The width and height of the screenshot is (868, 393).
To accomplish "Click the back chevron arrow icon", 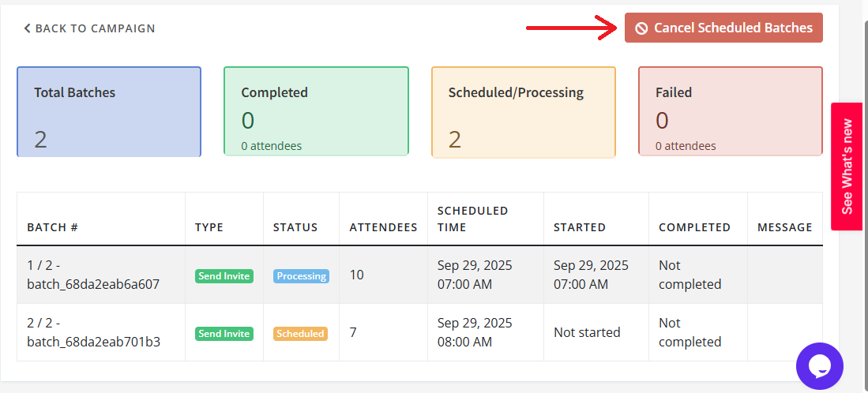I will coord(27,28).
